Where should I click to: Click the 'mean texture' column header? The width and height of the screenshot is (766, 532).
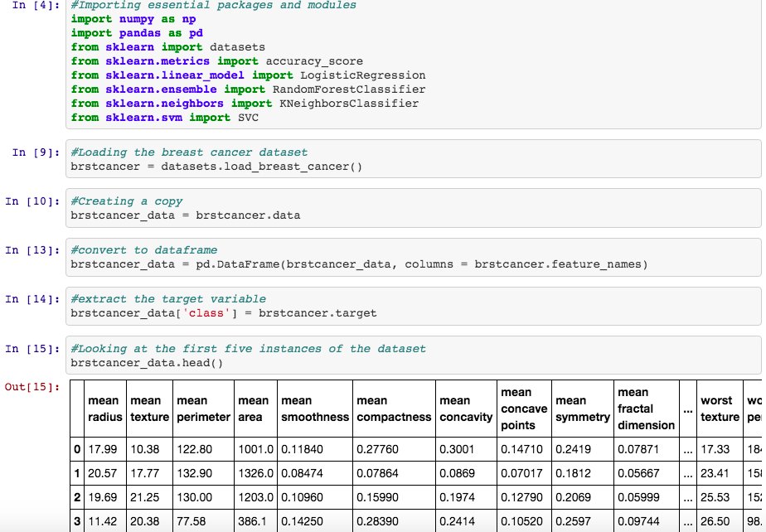coord(149,409)
